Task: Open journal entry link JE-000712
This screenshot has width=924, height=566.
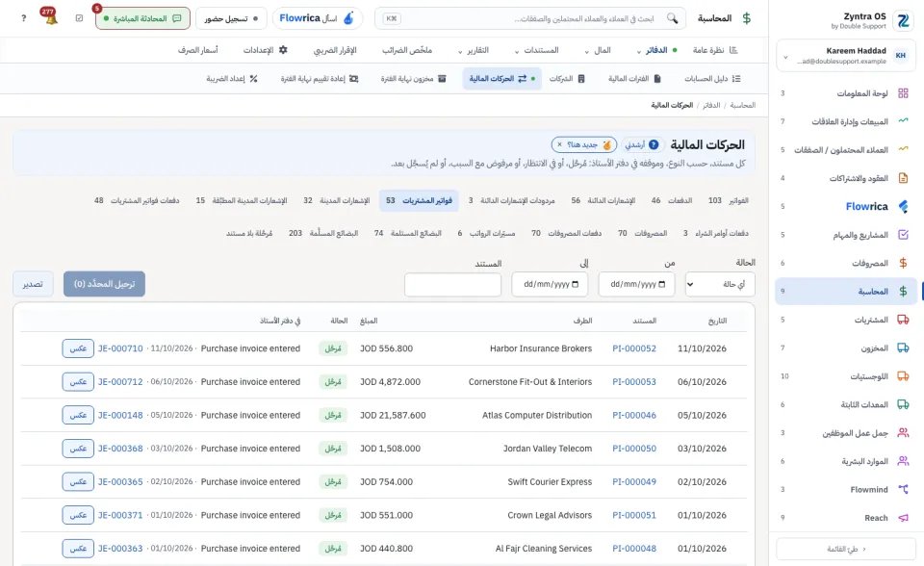Action: point(120,381)
